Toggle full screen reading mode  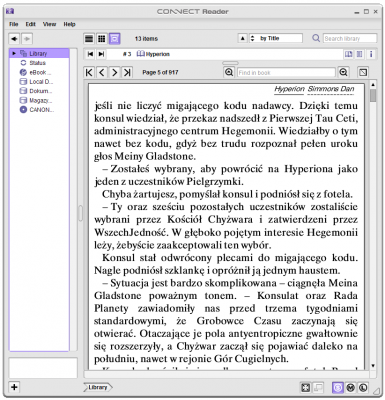(363, 72)
